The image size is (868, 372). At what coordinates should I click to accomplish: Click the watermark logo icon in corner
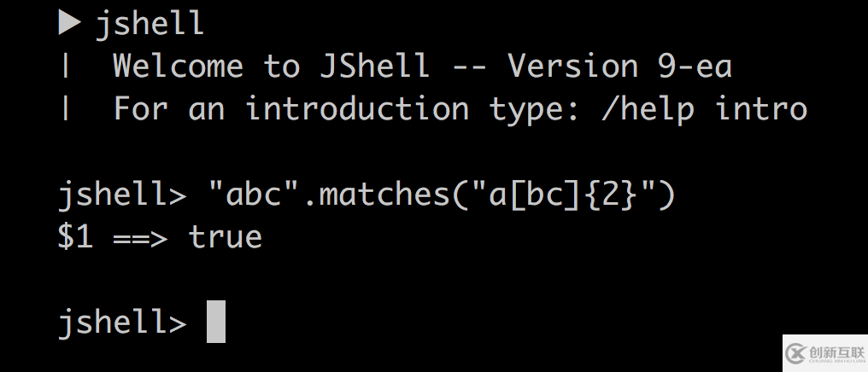click(x=797, y=352)
